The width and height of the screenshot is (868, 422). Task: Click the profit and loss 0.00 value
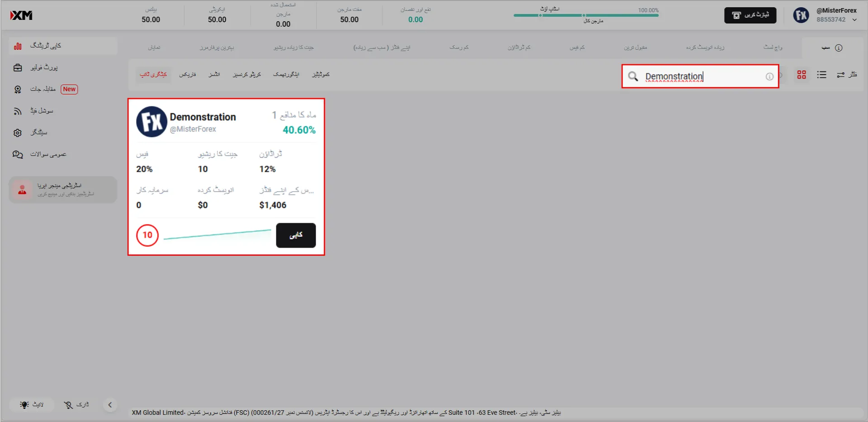(x=415, y=20)
